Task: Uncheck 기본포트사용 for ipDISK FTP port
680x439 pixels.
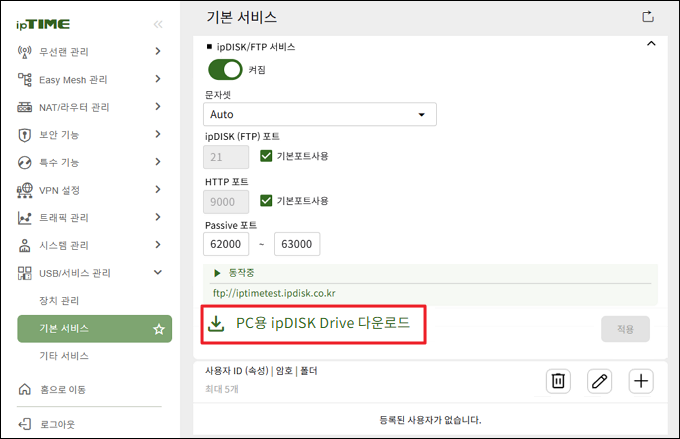Action: point(266,156)
